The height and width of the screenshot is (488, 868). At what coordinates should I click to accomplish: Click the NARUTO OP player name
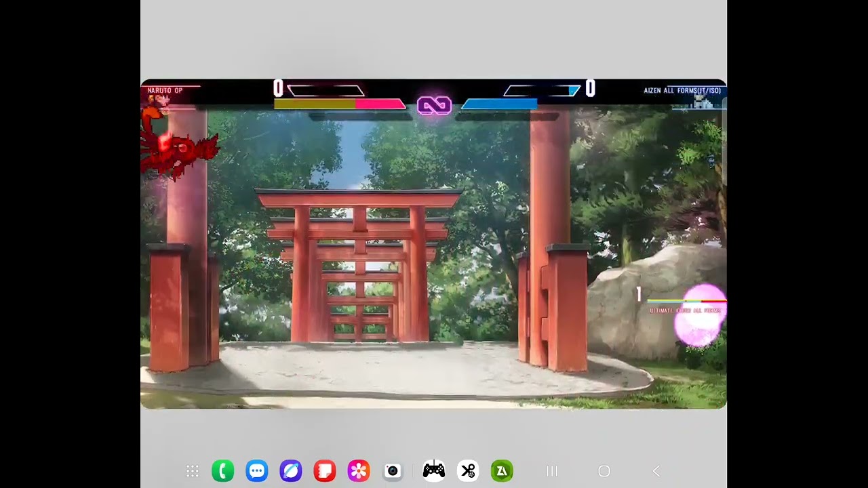165,90
